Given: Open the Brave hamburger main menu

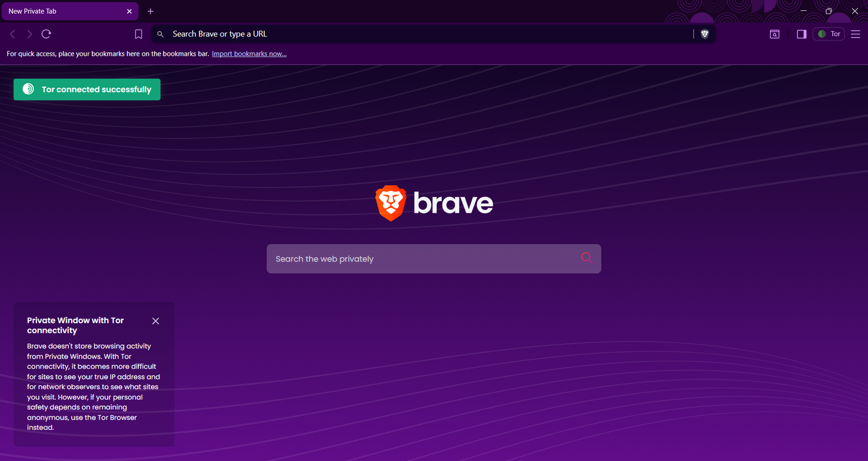Looking at the screenshot, I should click(856, 34).
